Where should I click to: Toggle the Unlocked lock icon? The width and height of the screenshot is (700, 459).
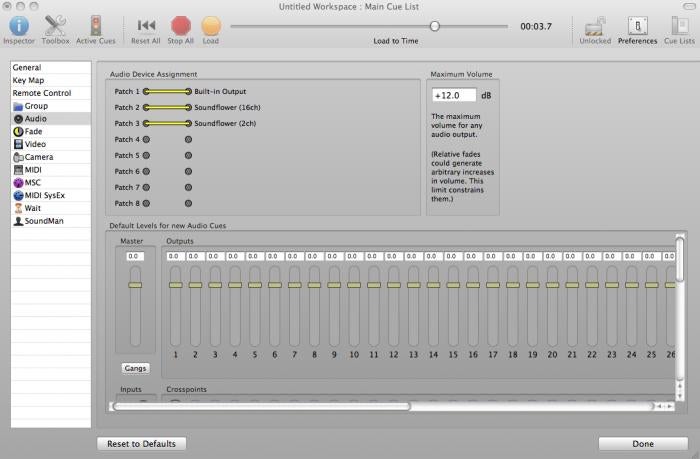point(595,26)
